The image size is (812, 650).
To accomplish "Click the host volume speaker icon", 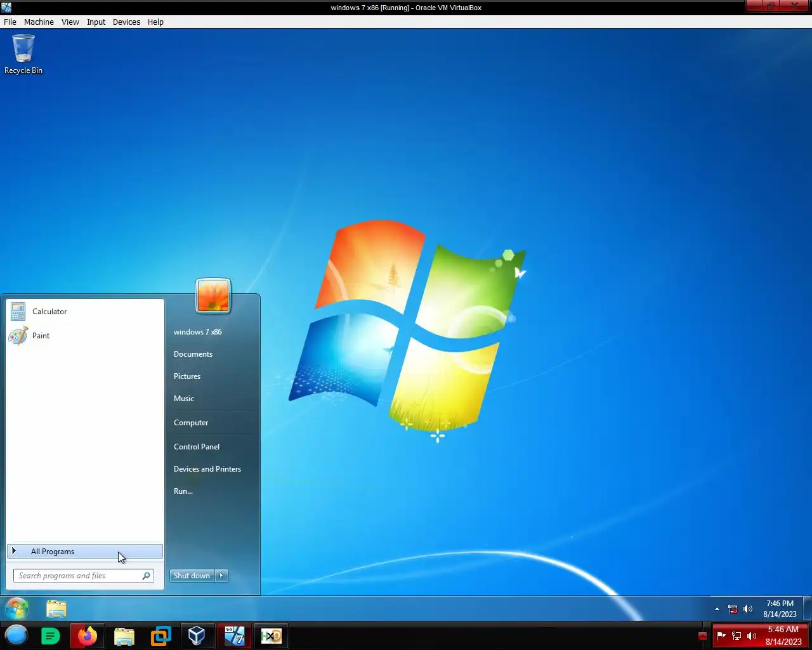I will (x=752, y=635).
